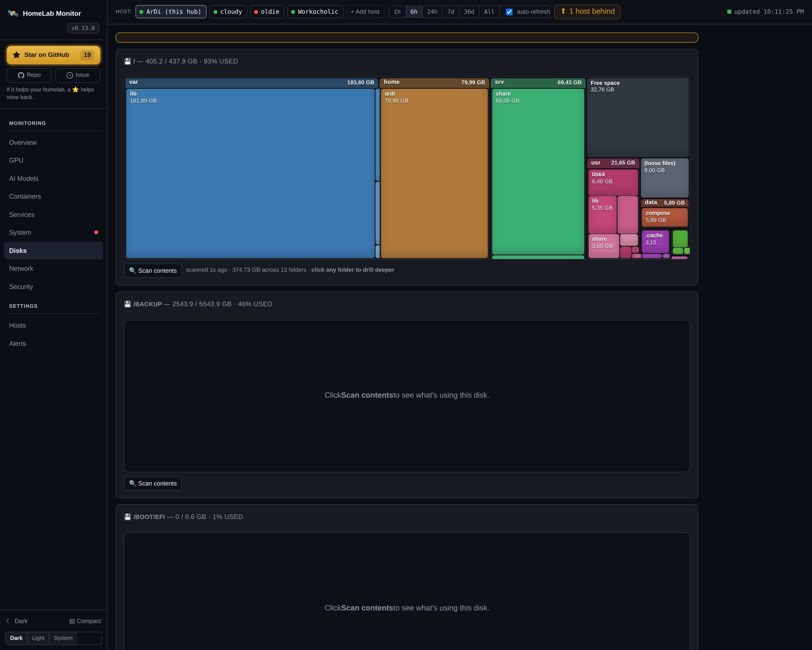Open Hosts settings
Image resolution: width=812 pixels, height=650 pixels.
click(54, 325)
